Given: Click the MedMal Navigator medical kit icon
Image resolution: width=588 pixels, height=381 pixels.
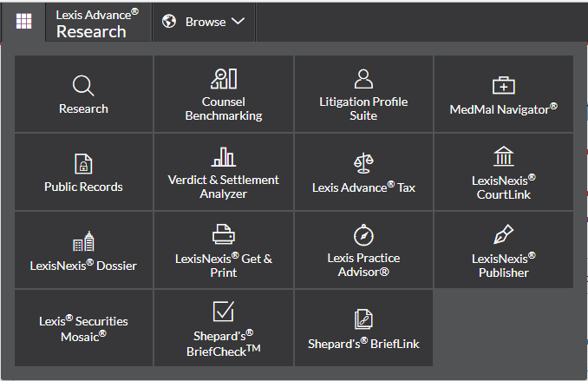Looking at the screenshot, I should (x=504, y=86).
